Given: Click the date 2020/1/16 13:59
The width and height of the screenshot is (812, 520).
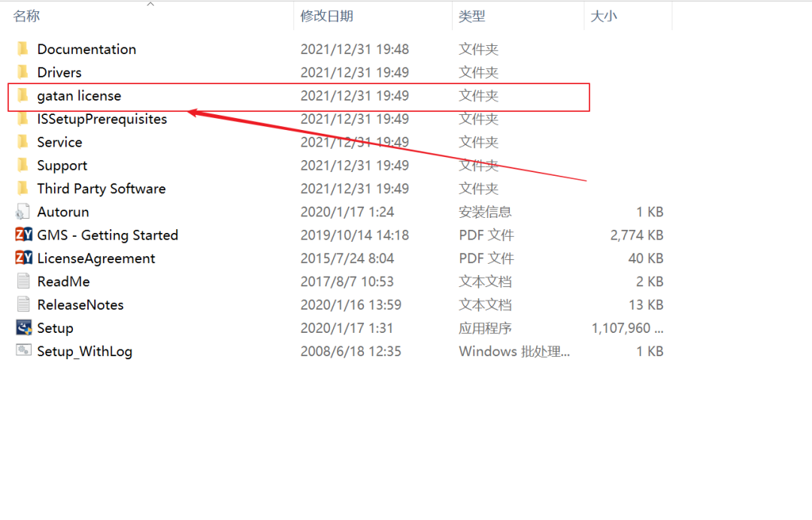Looking at the screenshot, I should 351,305.
